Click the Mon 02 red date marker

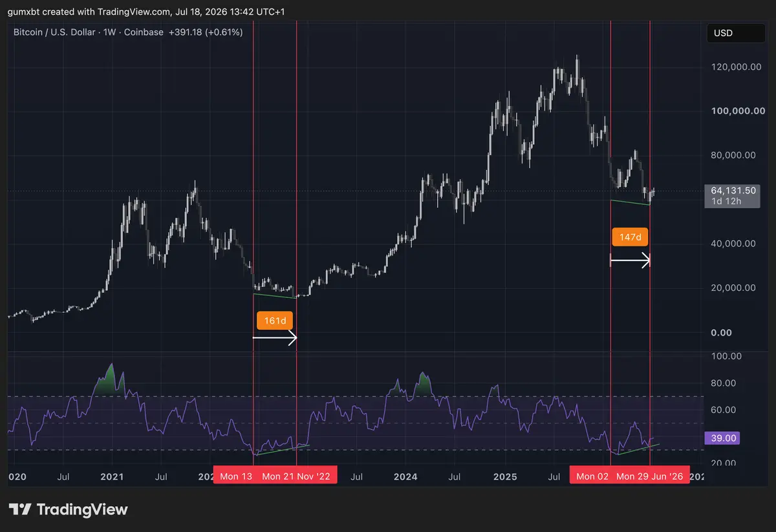click(590, 476)
